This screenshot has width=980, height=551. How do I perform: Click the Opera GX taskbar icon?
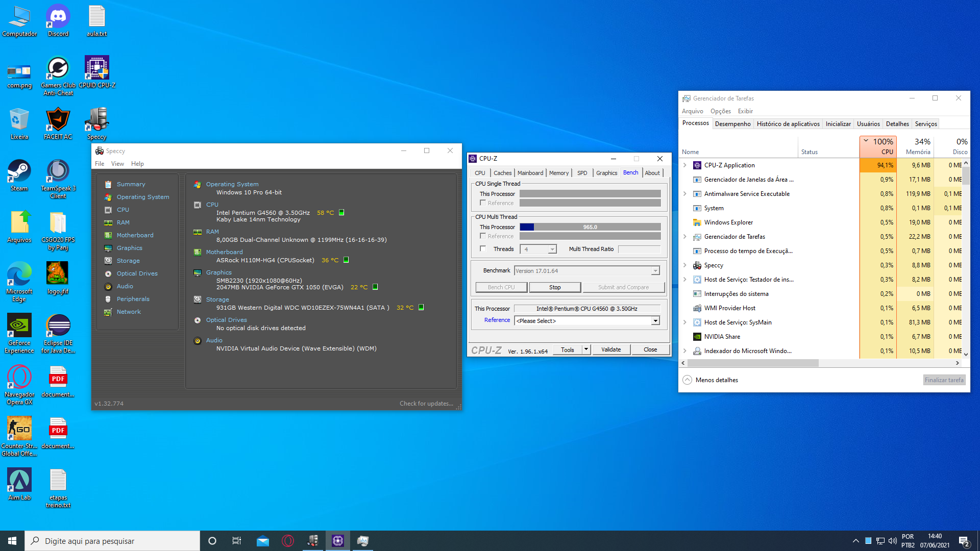[x=288, y=541]
